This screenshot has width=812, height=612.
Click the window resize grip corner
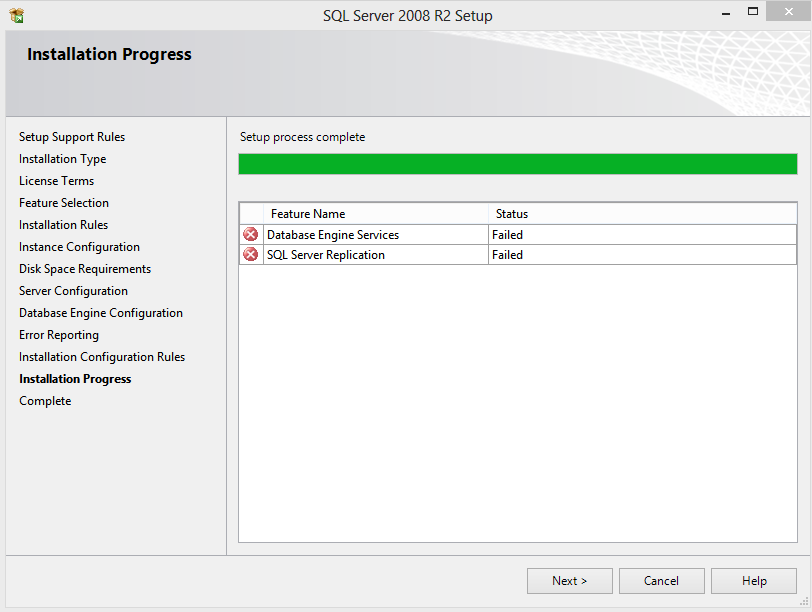click(x=804, y=602)
